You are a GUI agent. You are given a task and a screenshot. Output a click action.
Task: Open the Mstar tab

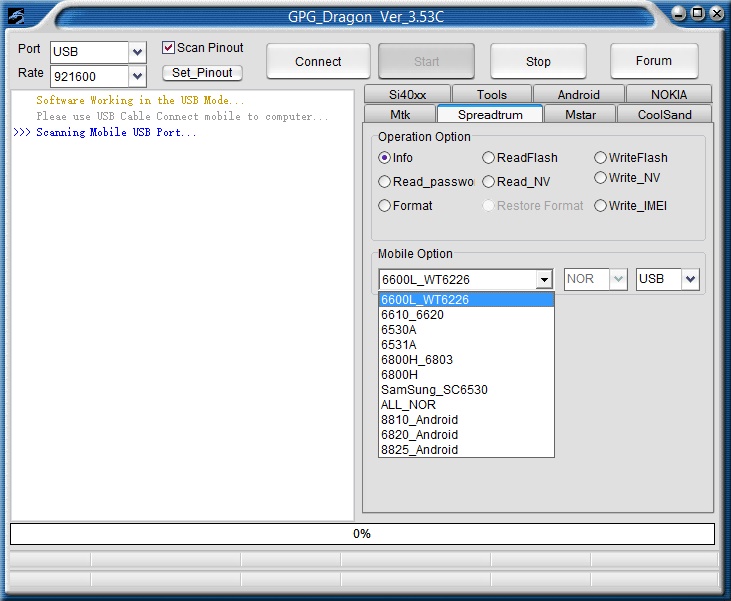coord(580,115)
